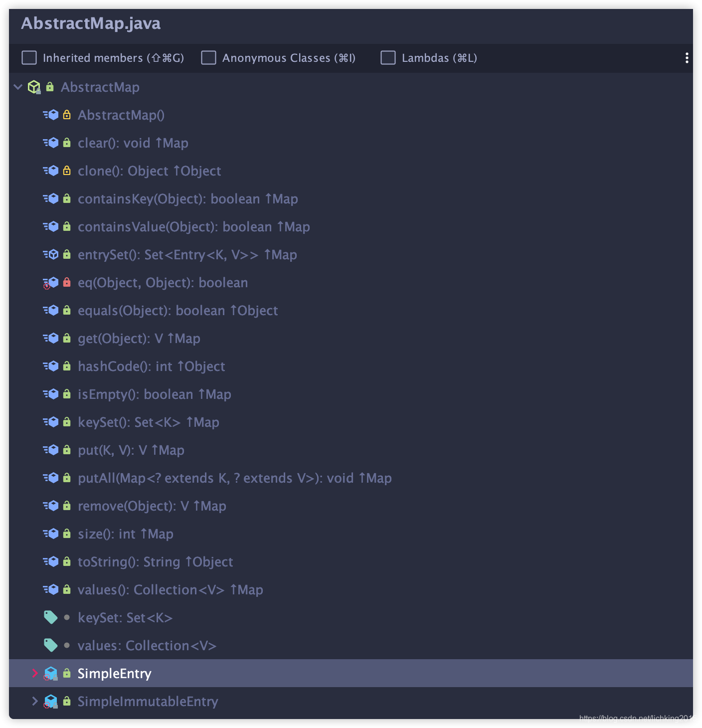
Task: Select isEmpty(): boolean method
Action: point(155,394)
